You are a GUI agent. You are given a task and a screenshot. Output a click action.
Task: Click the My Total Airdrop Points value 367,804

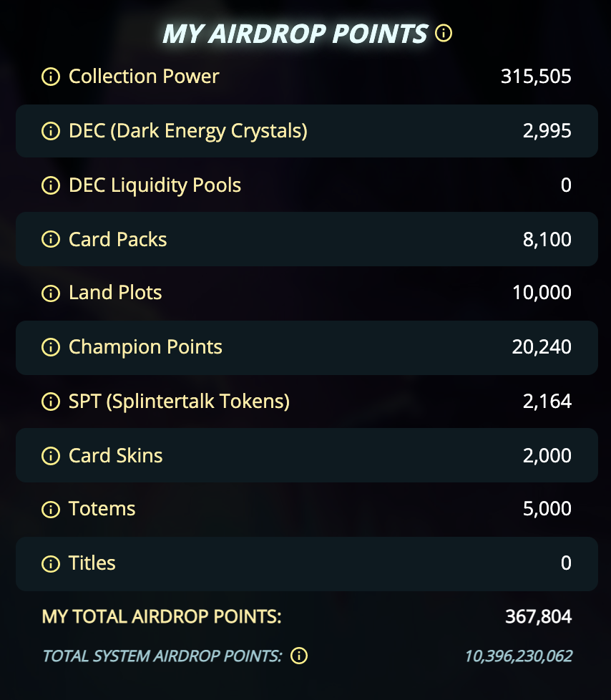point(538,616)
